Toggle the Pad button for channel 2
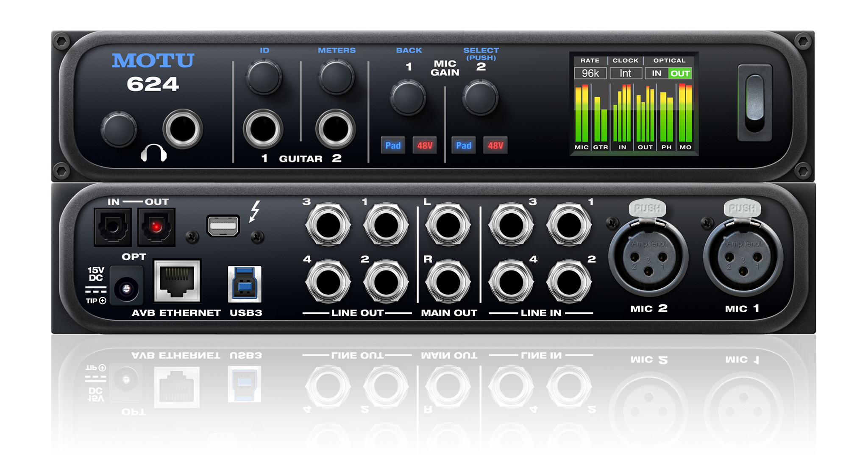The image size is (868, 455). [464, 145]
